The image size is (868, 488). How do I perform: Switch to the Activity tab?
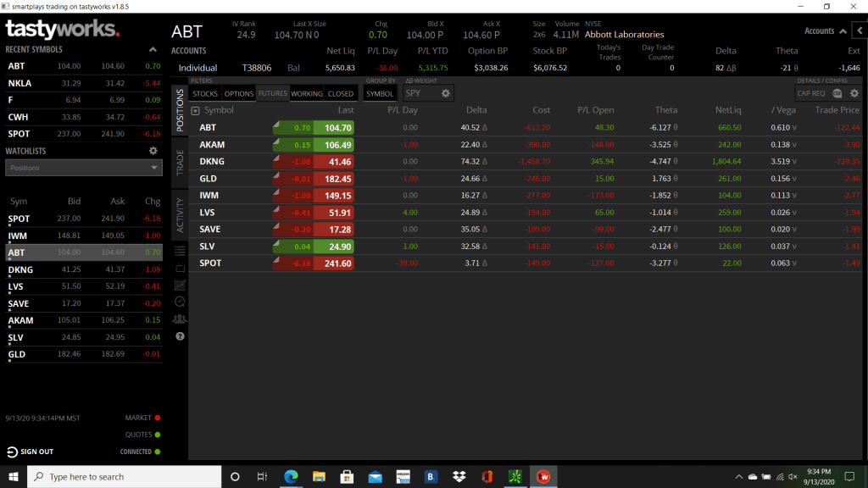pyautogui.click(x=180, y=214)
